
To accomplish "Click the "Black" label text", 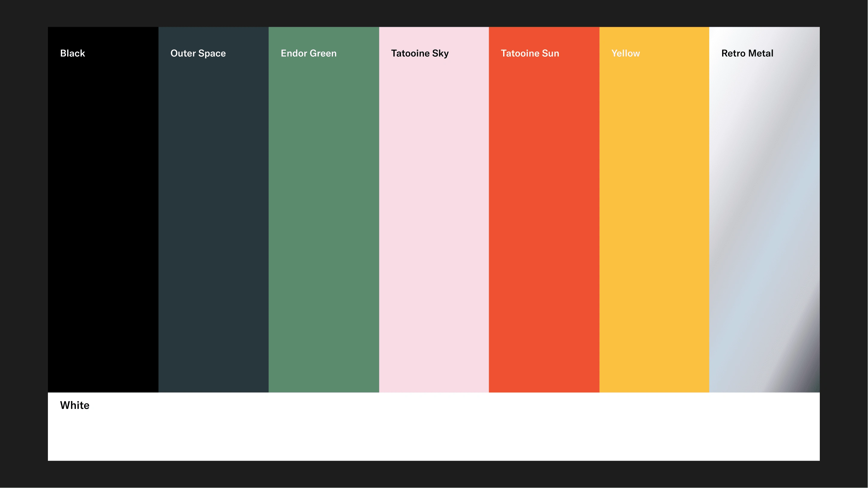I will click(x=72, y=53).
